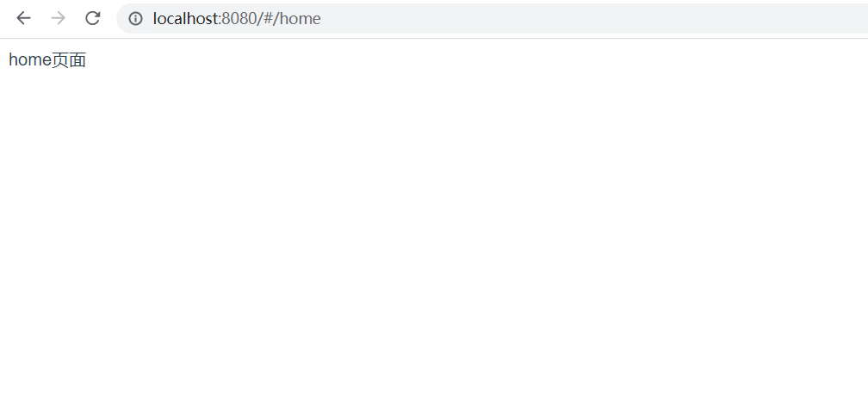
Task: Reload the localhost page
Action: click(x=92, y=18)
